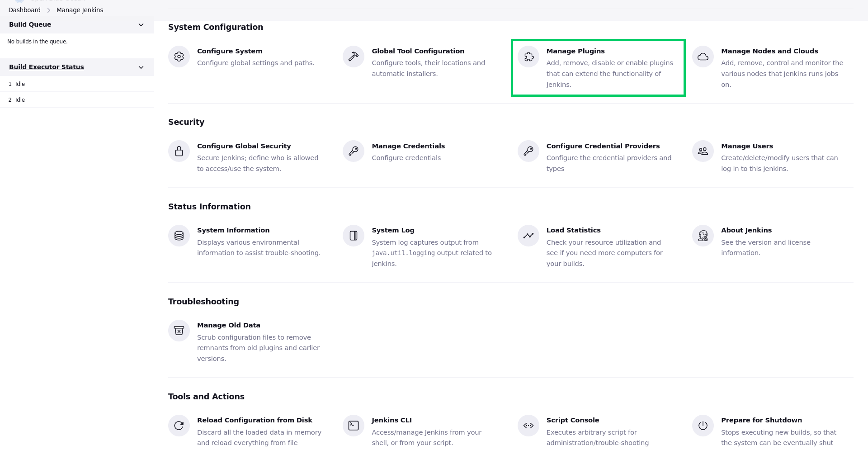Screen dimensions: 868x450
Task: Open Load Statistics title link
Action: point(573,230)
